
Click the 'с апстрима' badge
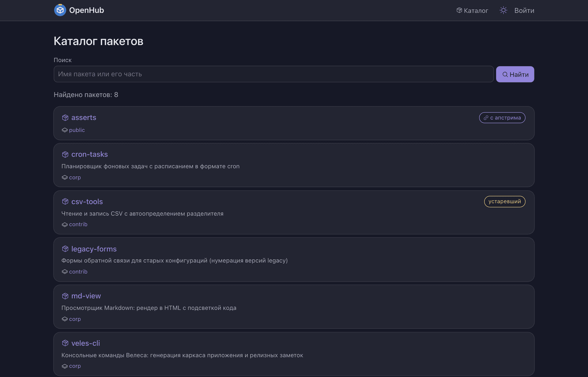[502, 118]
